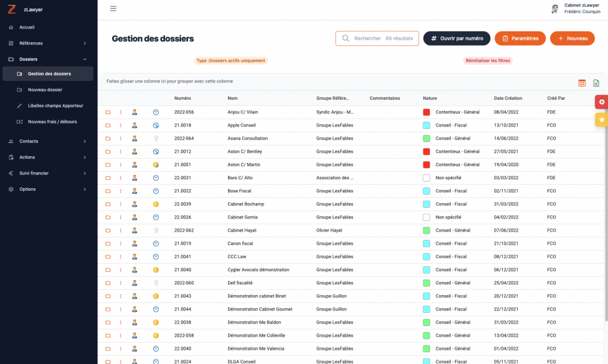Image resolution: width=608 pixels, height=364 pixels.
Task: Click the red settings gear side tab
Action: [601, 102]
